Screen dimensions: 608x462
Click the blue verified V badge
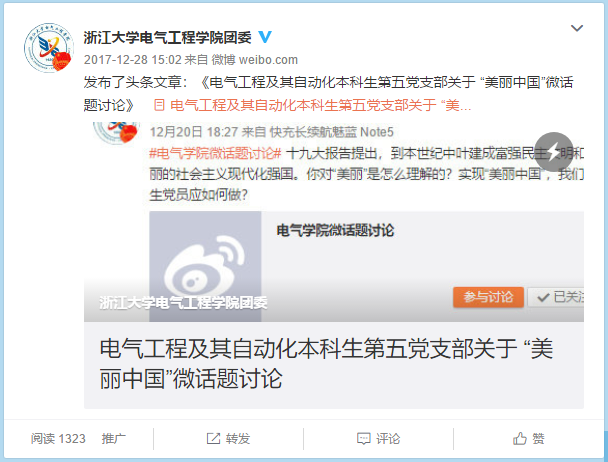265,37
